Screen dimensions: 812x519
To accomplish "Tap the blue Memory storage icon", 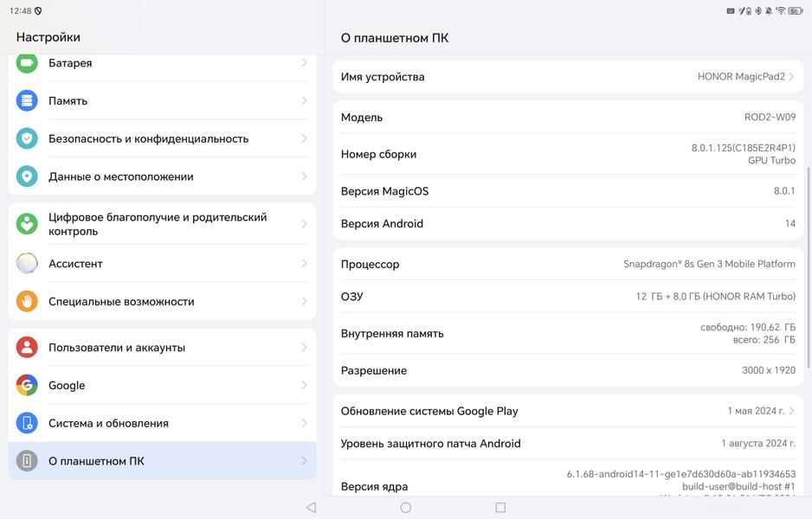I will tap(27, 100).
